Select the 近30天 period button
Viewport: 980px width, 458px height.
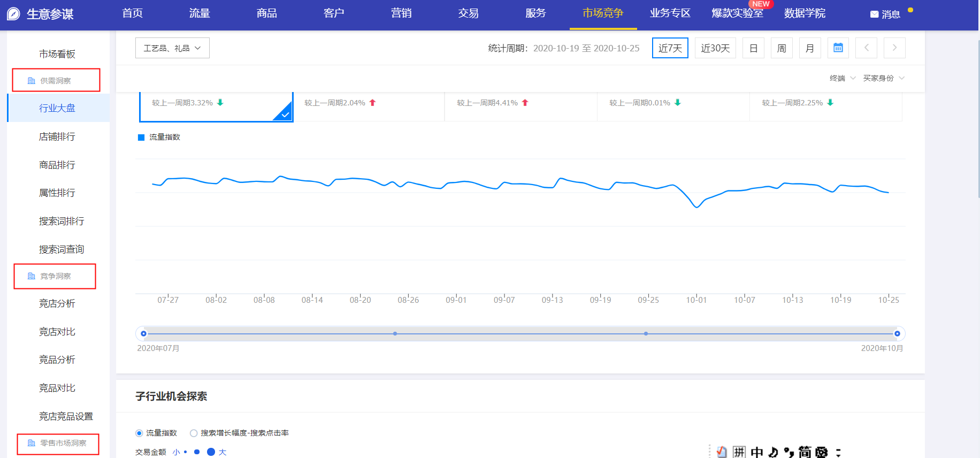[715, 48]
